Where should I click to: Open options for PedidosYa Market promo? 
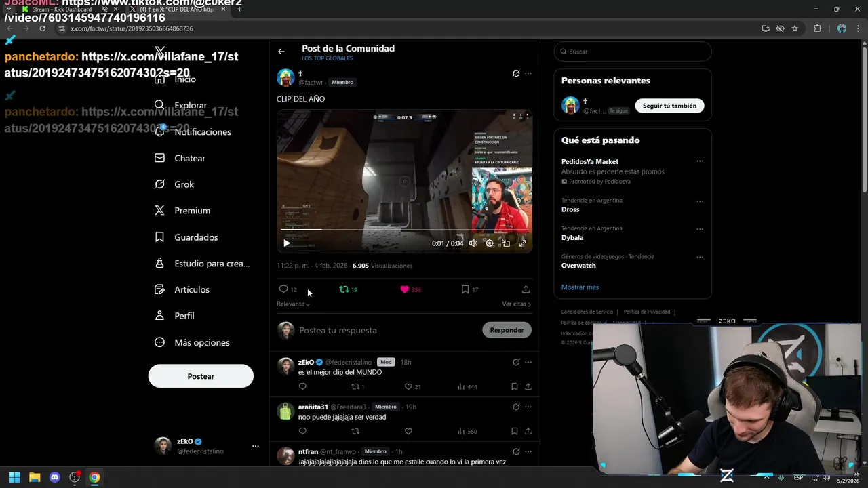(700, 161)
